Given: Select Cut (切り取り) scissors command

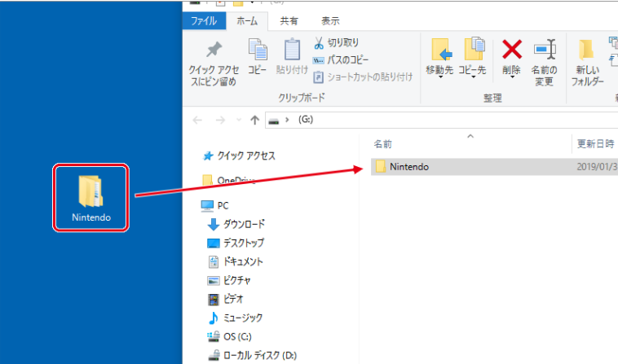Looking at the screenshot, I should point(336,42).
